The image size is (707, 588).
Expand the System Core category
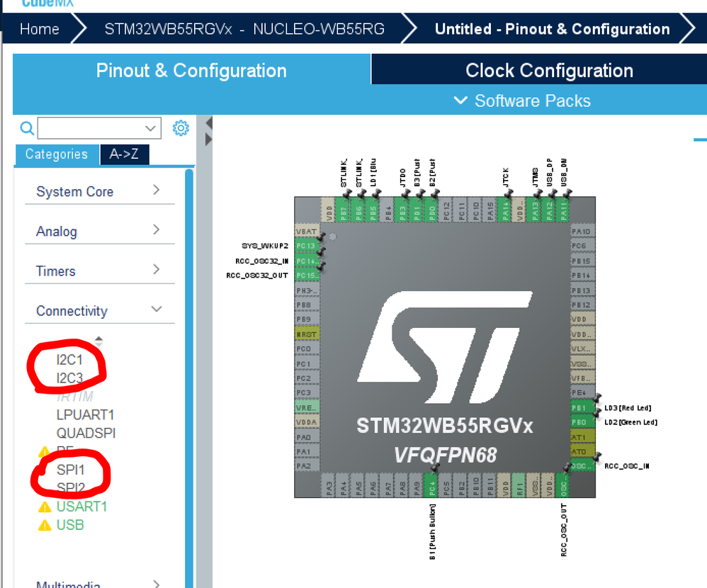click(100, 191)
